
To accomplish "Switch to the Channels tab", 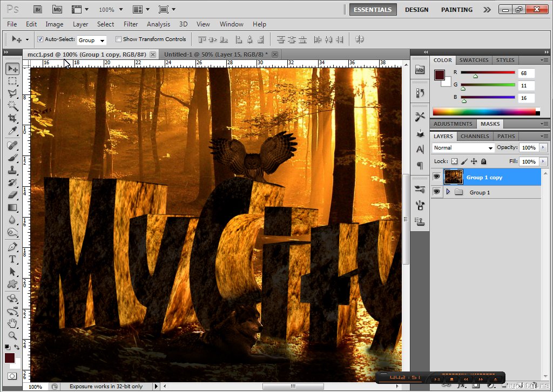I will coord(475,136).
